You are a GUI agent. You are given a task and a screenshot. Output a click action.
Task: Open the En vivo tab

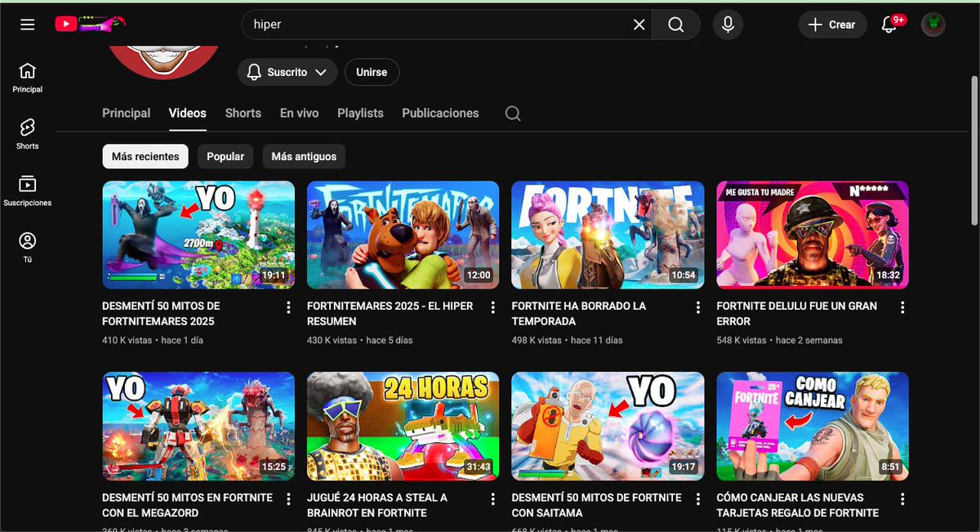(x=299, y=113)
